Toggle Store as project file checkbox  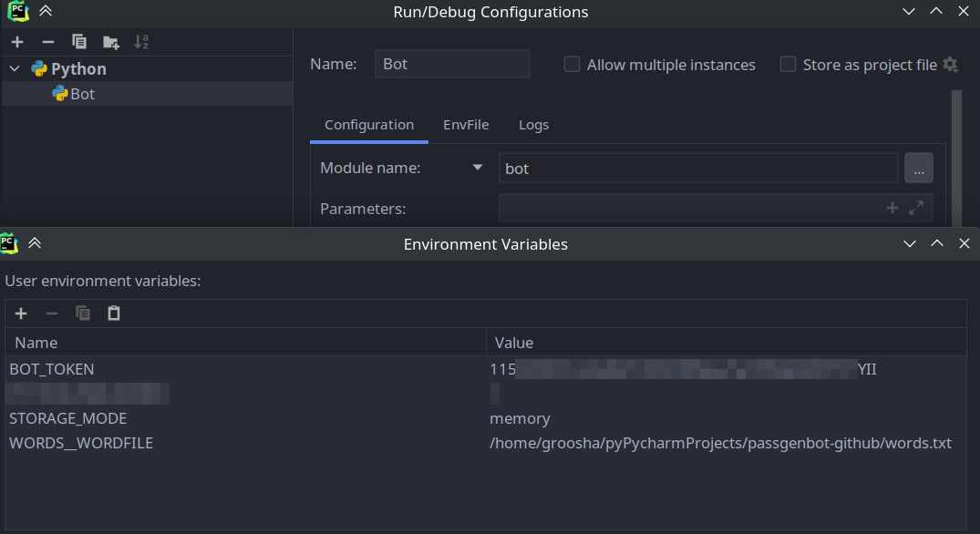(788, 65)
